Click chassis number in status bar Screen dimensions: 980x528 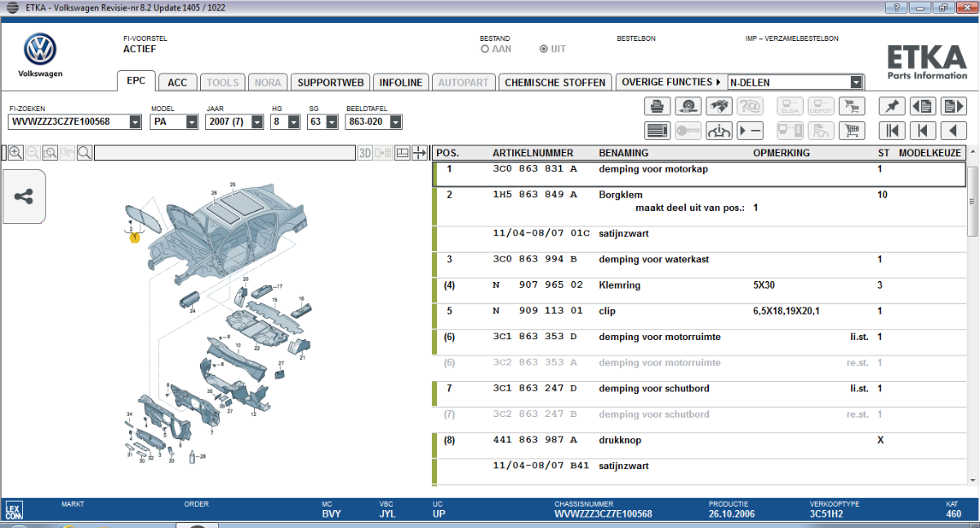[x=604, y=514]
